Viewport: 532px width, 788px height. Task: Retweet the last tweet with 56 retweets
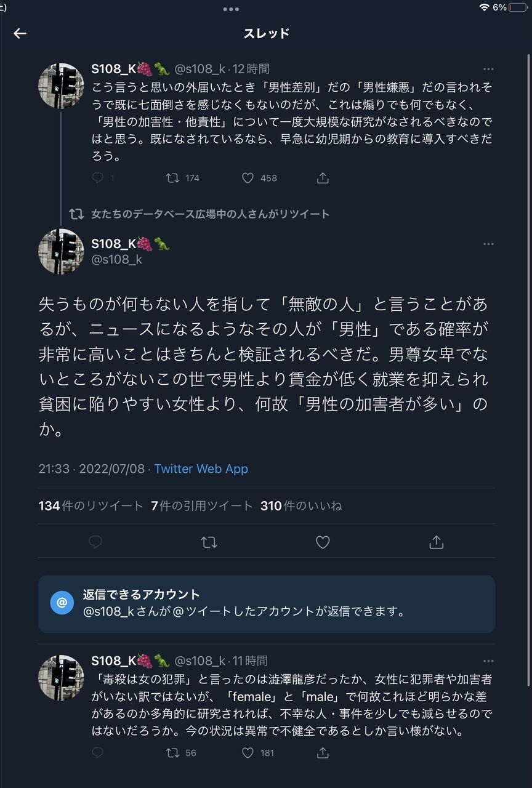point(173,753)
